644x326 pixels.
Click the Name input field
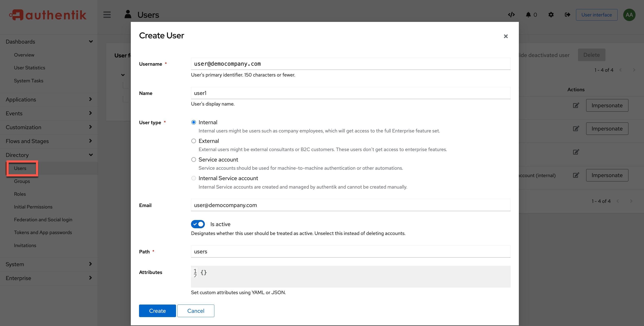tap(351, 93)
